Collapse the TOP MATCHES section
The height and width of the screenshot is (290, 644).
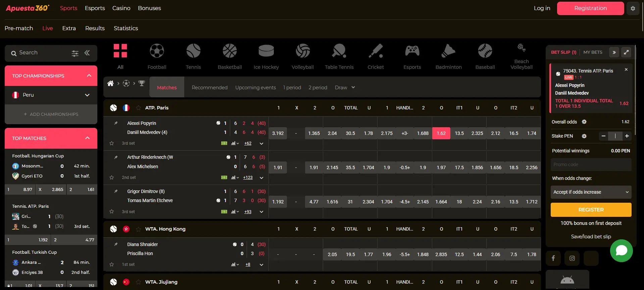coord(88,138)
